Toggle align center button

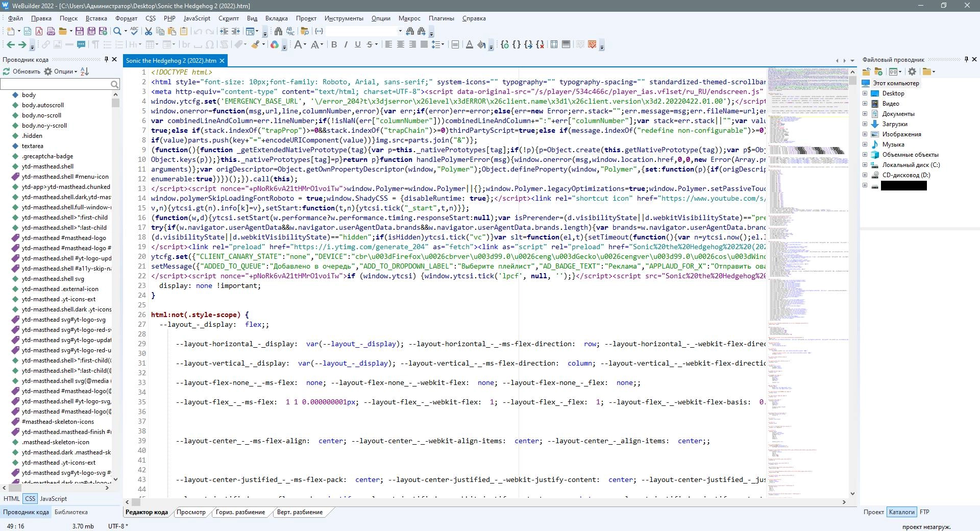click(401, 44)
